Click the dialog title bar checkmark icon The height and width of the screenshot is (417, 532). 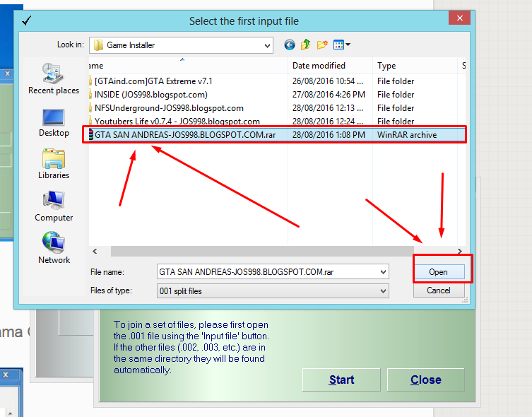click(26, 21)
